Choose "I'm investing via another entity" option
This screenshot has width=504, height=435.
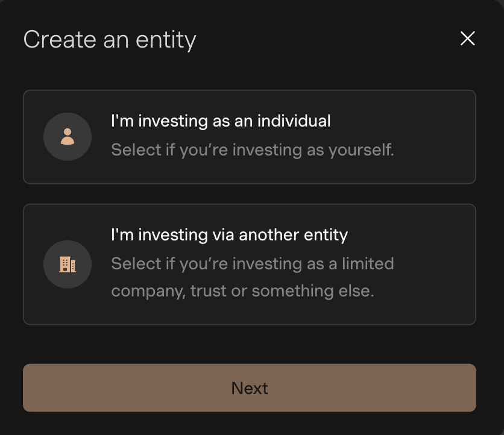pos(250,264)
